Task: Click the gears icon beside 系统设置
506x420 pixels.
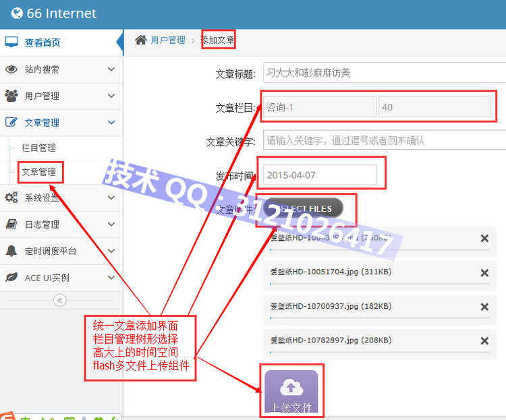Action: pyautogui.click(x=11, y=198)
